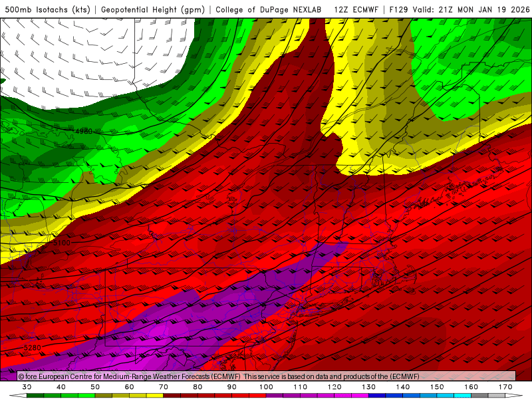Viewport: 532px width, 399px height.
Task: Pick the darkest green colorbar swatch beside 30
Action: 35,396
